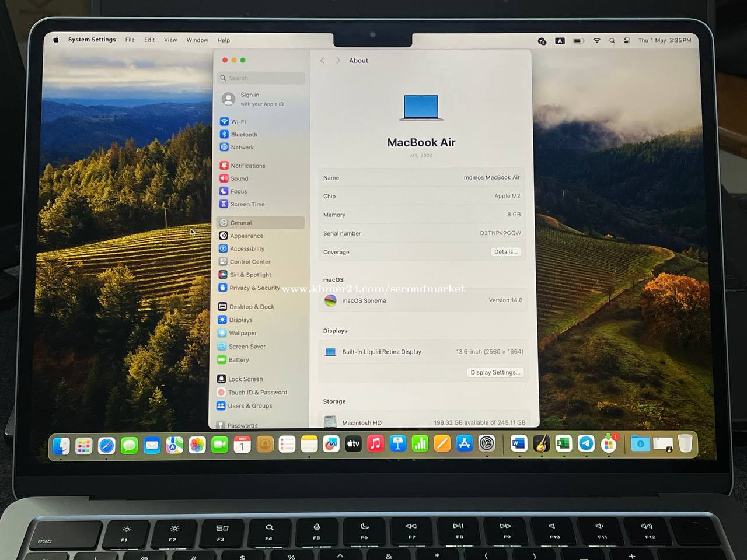Click the input source A icon
Screen dimensions: 747x560
(560, 41)
